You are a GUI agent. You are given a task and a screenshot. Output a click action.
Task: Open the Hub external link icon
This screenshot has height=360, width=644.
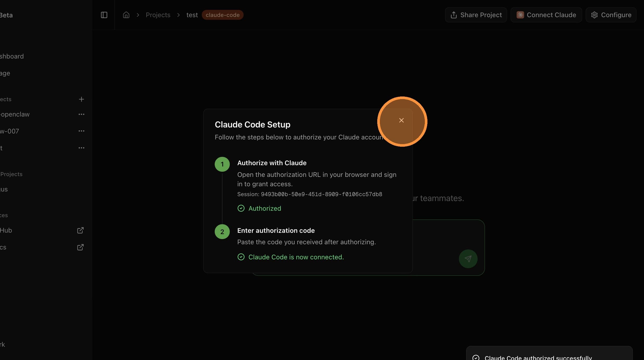tap(80, 230)
